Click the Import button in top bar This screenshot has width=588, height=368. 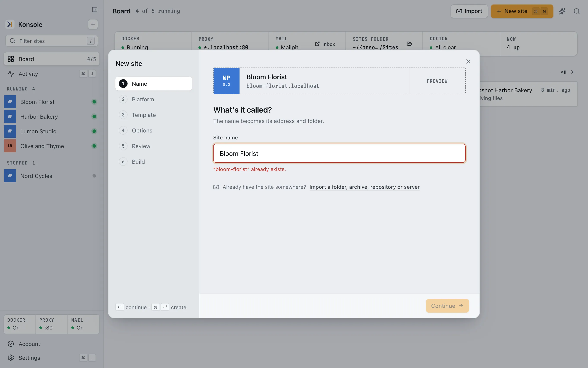pyautogui.click(x=469, y=11)
